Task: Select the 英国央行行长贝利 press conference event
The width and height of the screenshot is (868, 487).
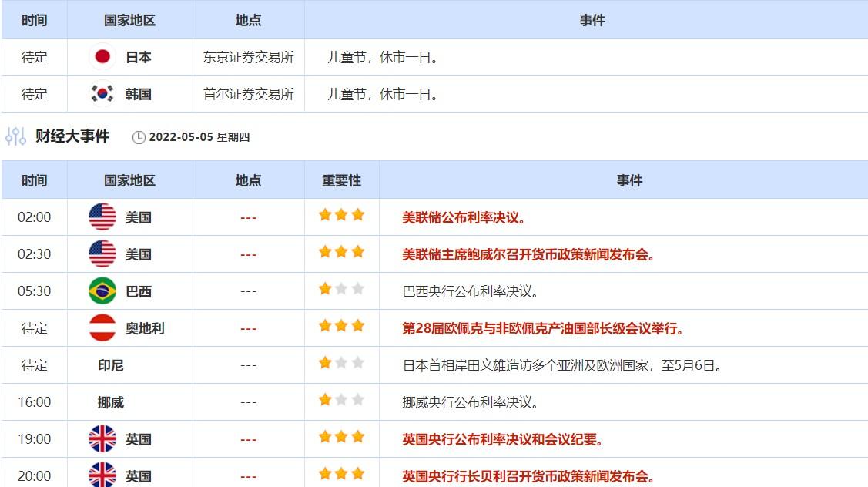Action: click(528, 476)
